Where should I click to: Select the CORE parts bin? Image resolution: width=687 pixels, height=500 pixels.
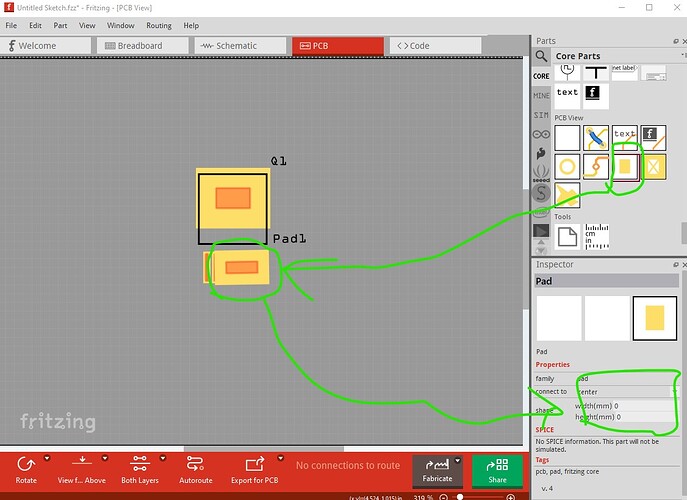click(541, 76)
